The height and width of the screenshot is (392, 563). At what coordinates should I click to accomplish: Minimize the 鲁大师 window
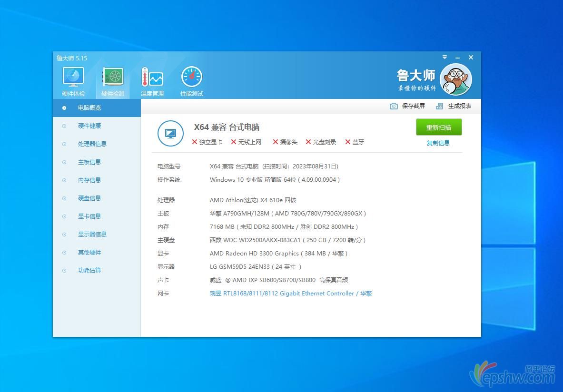[x=457, y=58]
